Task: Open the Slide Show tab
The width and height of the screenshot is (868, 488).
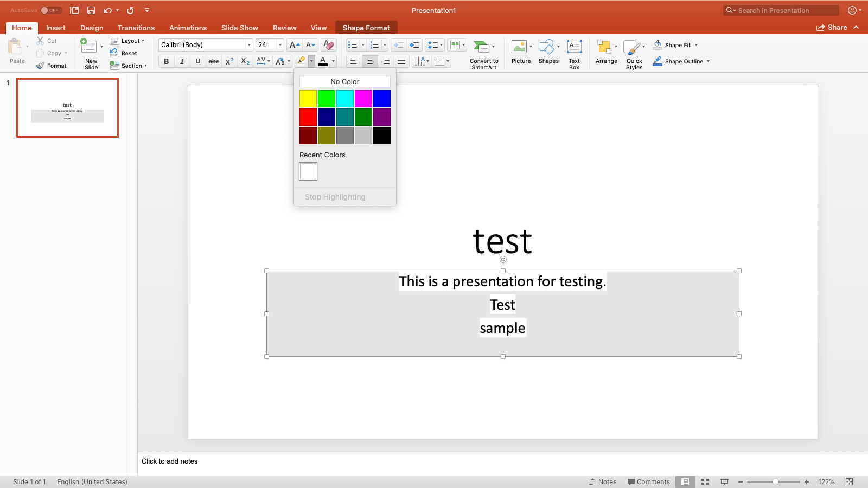Action: 239,28
